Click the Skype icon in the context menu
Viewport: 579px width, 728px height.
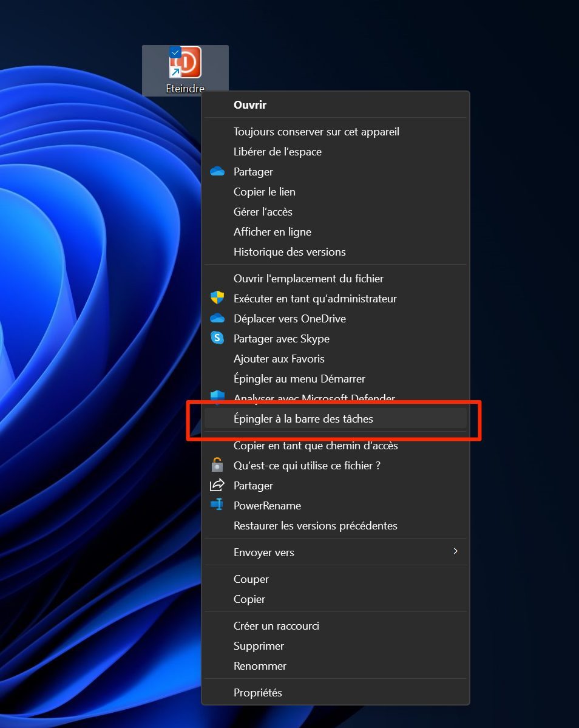click(217, 338)
